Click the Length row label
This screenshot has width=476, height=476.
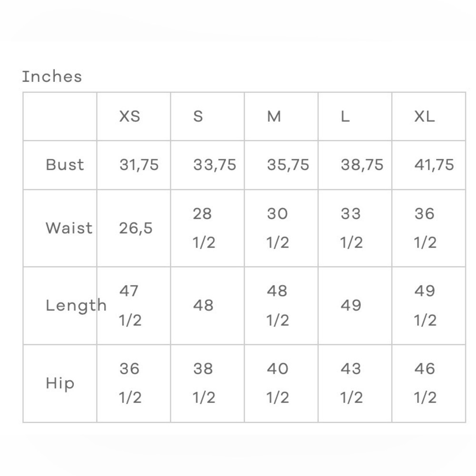[x=76, y=306]
